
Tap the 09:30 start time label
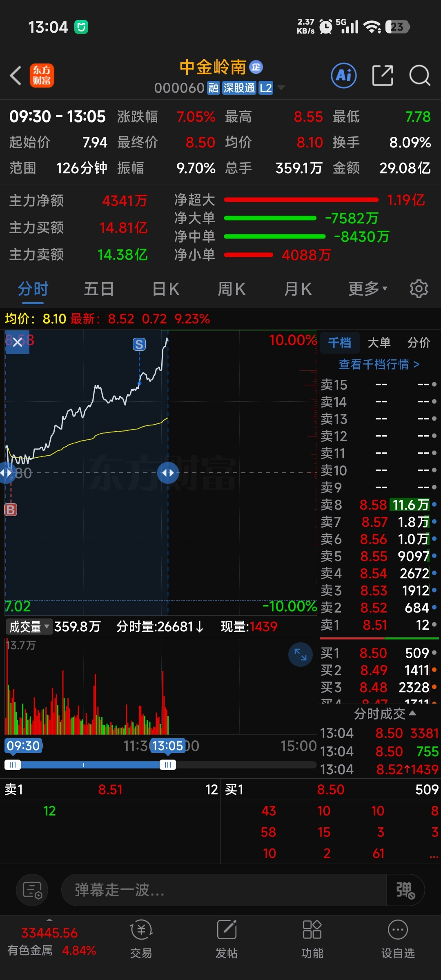pyautogui.click(x=23, y=746)
